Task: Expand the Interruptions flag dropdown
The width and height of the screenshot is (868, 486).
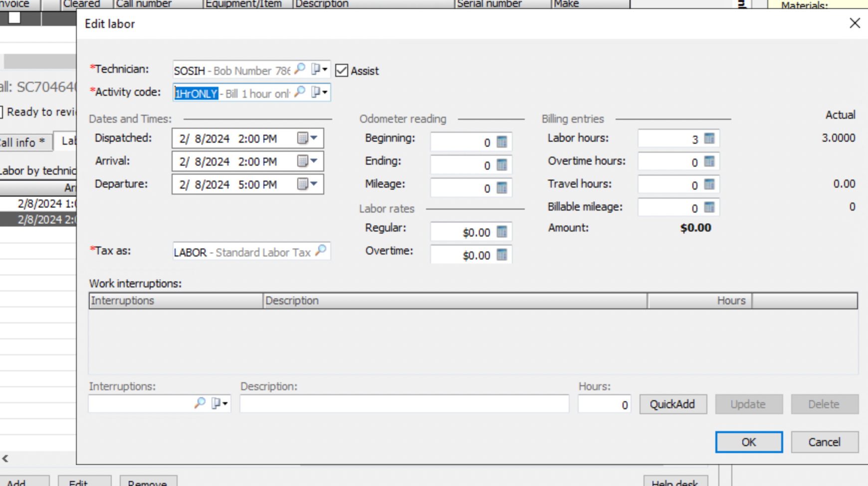Action: tap(219, 403)
